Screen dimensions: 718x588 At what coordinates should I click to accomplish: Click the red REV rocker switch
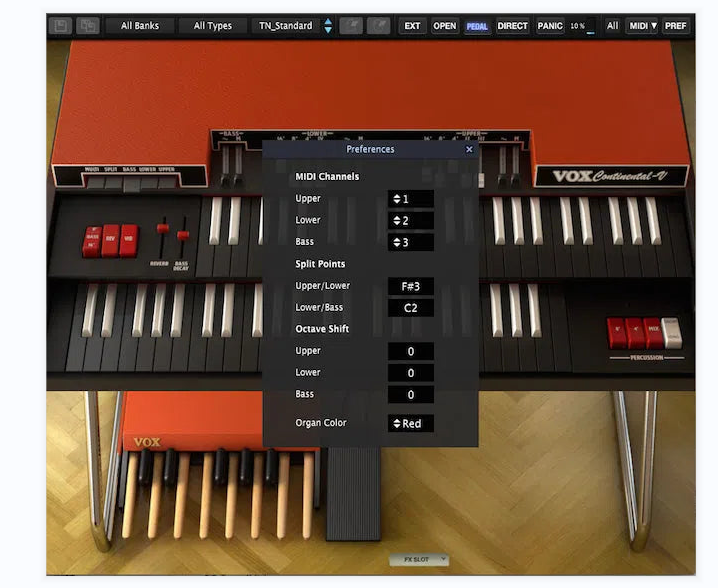[110, 240]
